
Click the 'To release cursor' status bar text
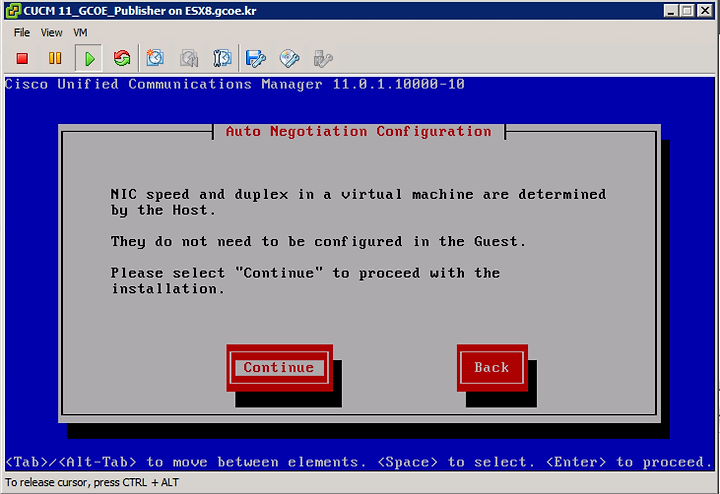pyautogui.click(x=92, y=483)
